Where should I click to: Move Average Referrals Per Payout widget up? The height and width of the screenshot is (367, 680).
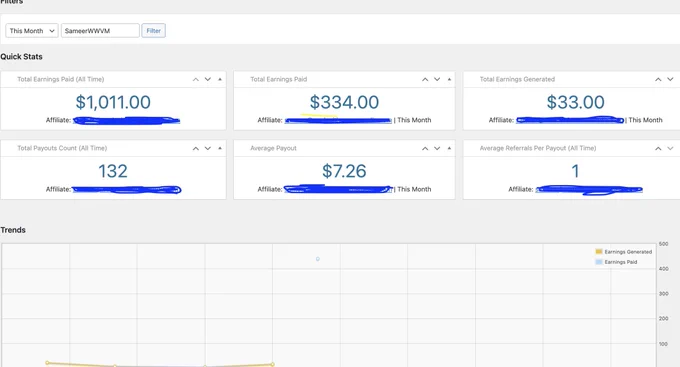click(658, 148)
